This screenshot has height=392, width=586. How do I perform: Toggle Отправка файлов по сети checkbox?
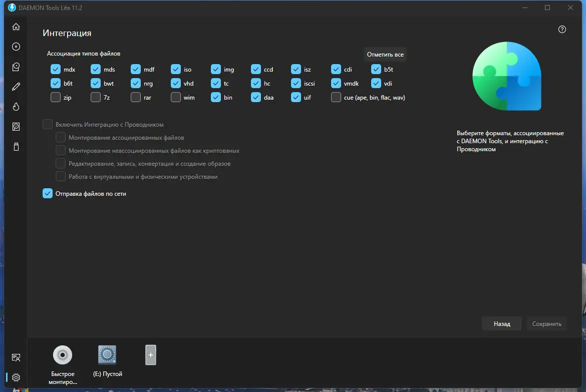tap(48, 193)
